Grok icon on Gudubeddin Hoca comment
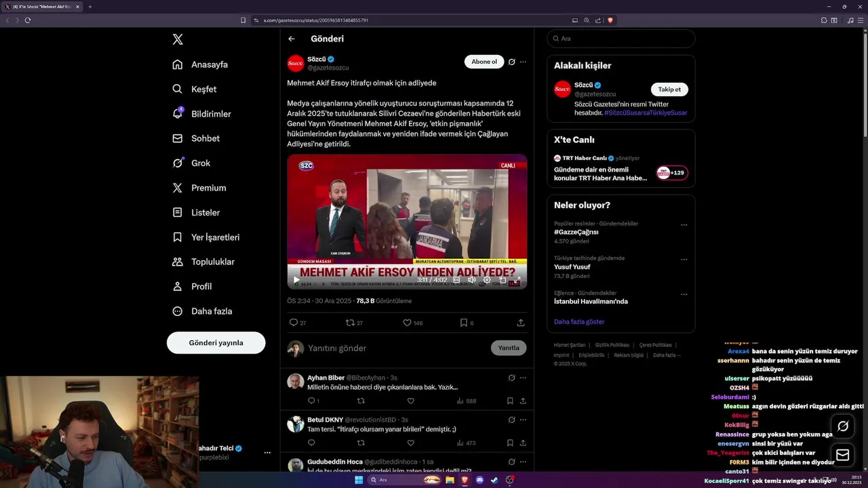 [x=512, y=462]
